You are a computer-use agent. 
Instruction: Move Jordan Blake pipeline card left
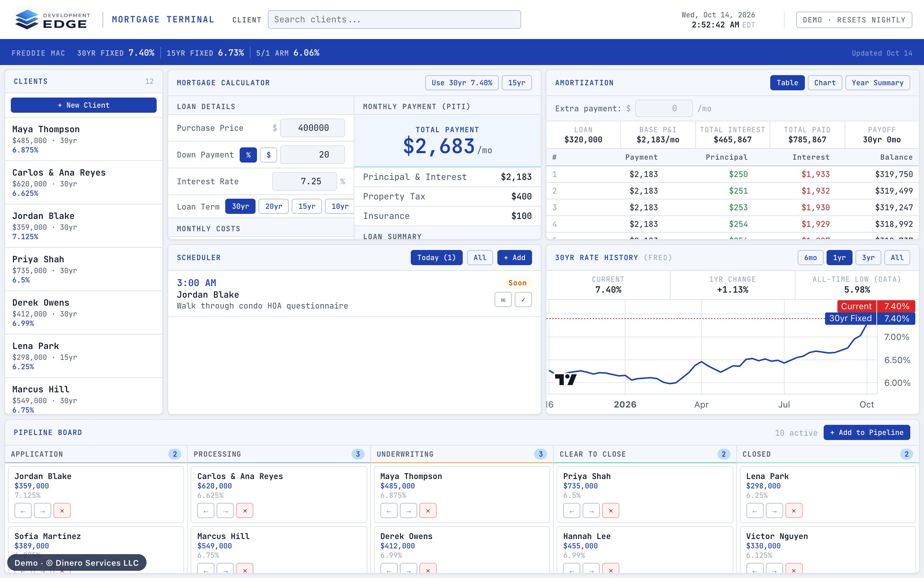point(23,511)
